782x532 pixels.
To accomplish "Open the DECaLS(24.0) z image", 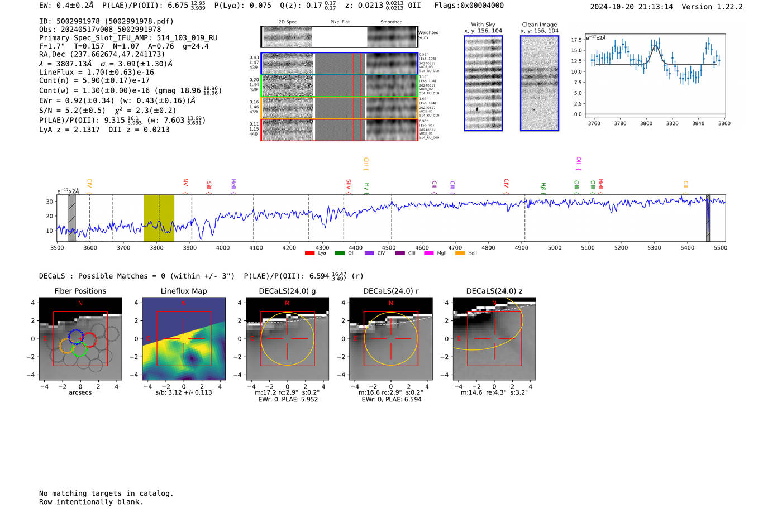I will click(x=494, y=338).
